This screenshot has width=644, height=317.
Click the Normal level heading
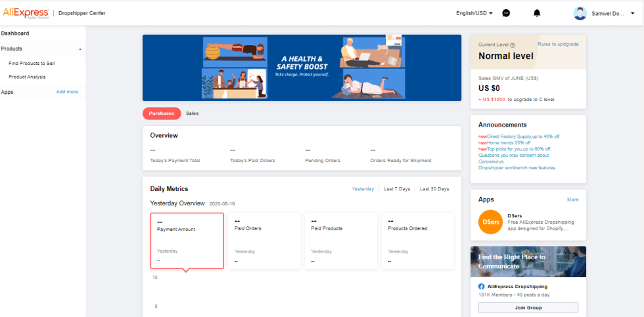click(506, 56)
